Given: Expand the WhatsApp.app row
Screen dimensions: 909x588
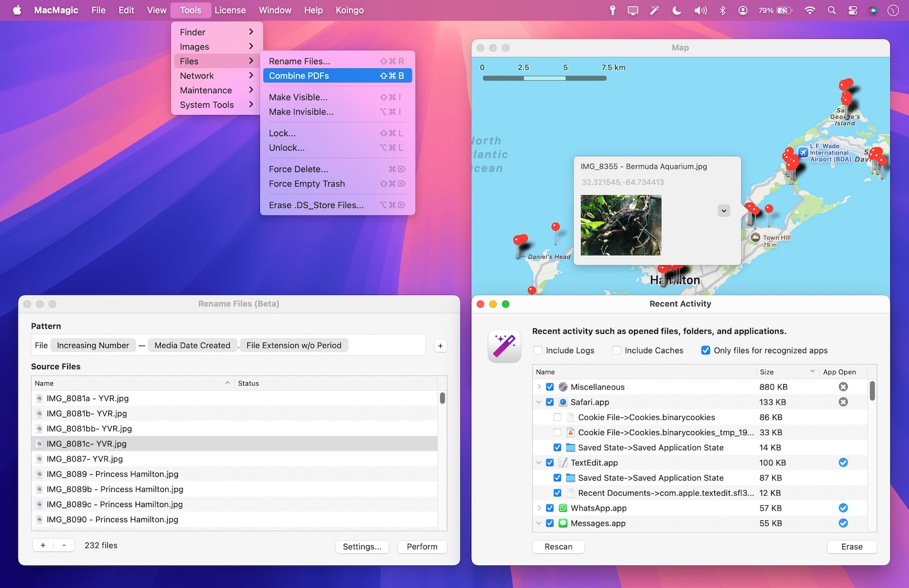Looking at the screenshot, I should point(539,508).
